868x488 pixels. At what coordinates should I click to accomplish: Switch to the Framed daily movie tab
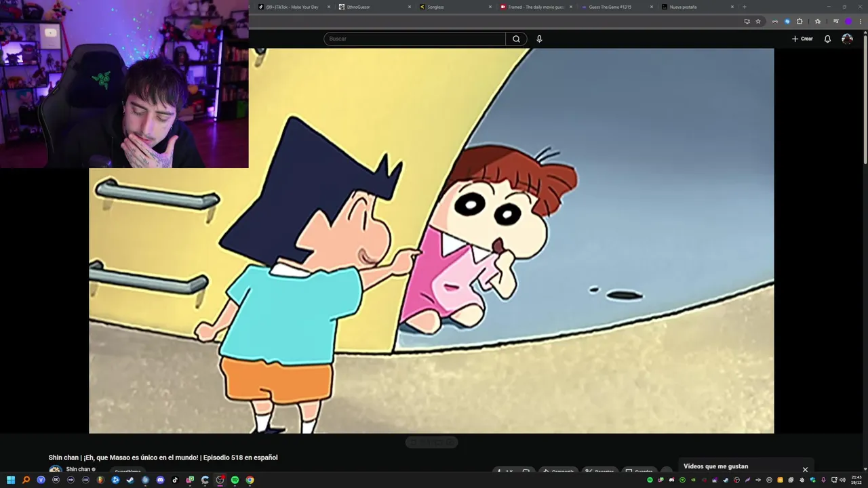536,7
